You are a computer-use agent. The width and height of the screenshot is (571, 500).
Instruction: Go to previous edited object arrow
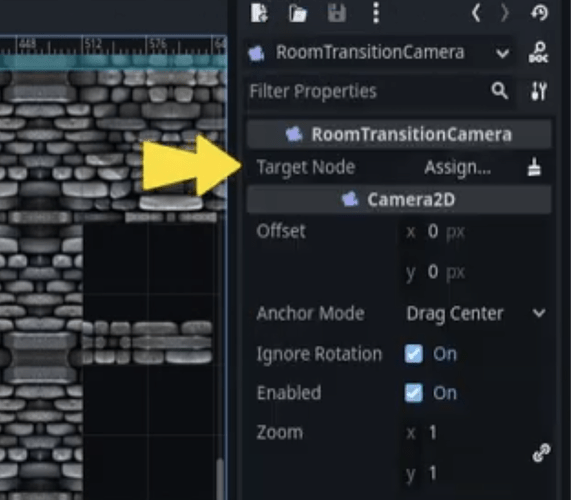coord(476,13)
